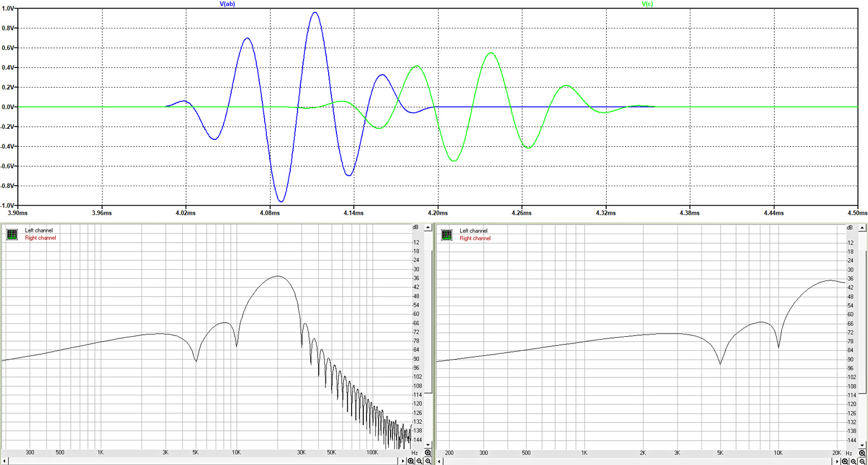Click the 4.20ms time axis label

(x=437, y=213)
